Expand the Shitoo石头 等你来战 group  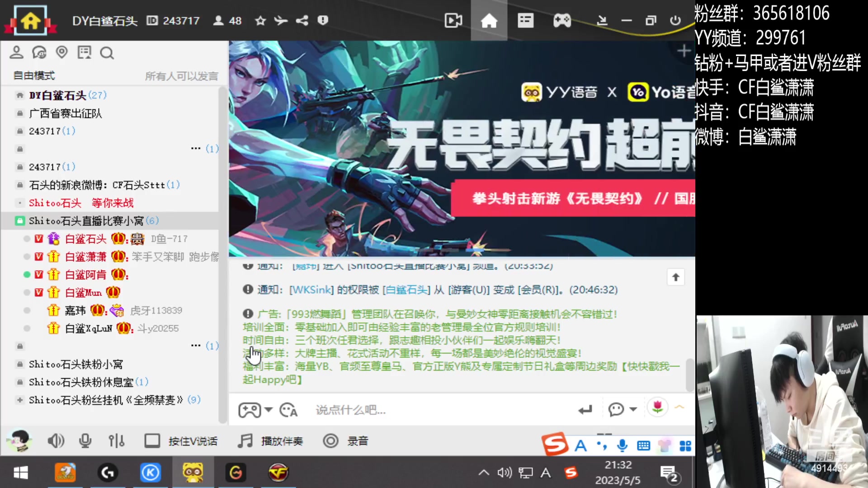click(x=81, y=203)
